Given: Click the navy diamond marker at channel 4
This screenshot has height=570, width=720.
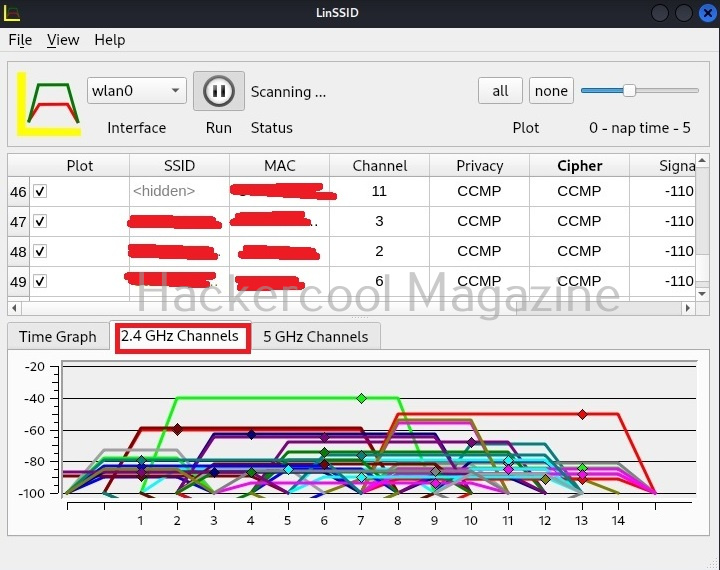Looking at the screenshot, I should point(251,434).
